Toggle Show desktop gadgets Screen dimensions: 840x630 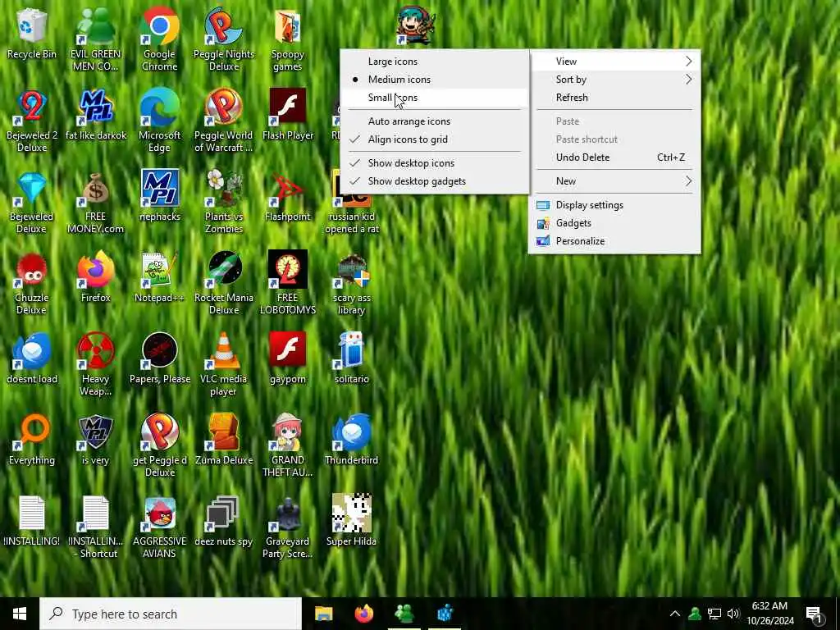coord(435,181)
